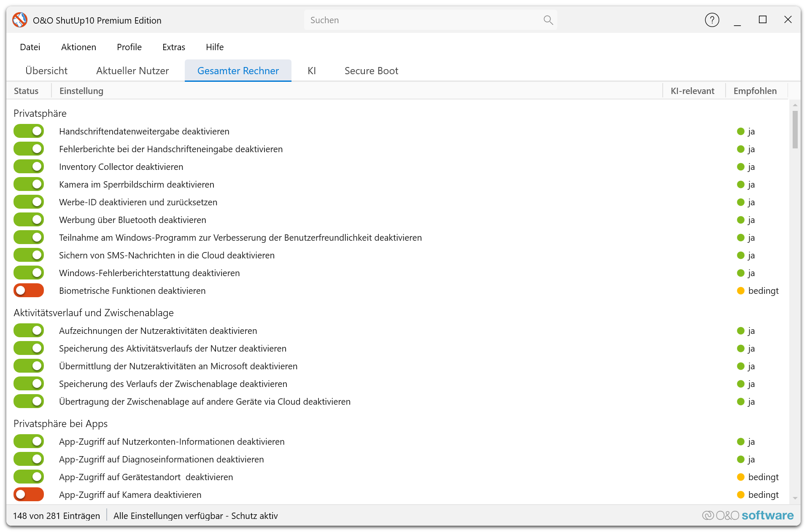Toggle Sichern von SMS-Nachrichten in die Cloud

[x=29, y=255]
